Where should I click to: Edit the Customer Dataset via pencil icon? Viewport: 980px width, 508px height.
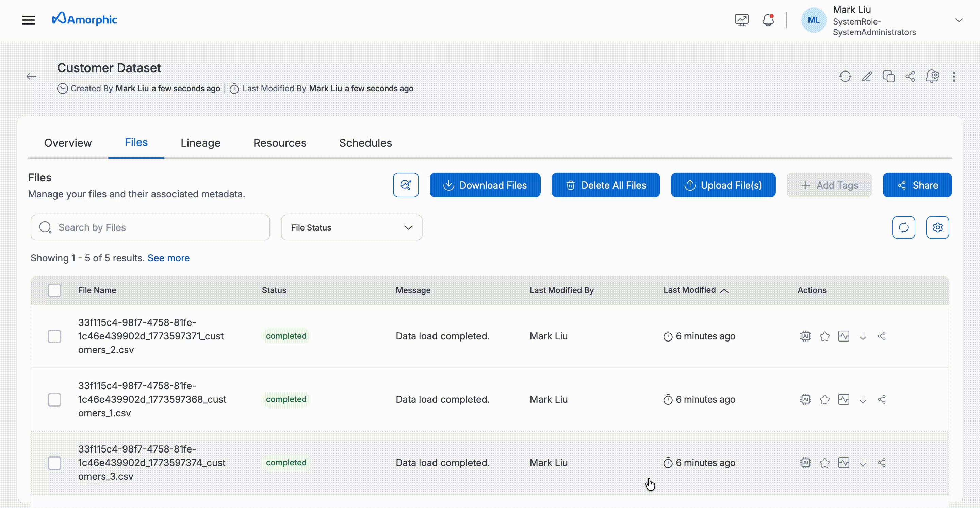point(867,76)
